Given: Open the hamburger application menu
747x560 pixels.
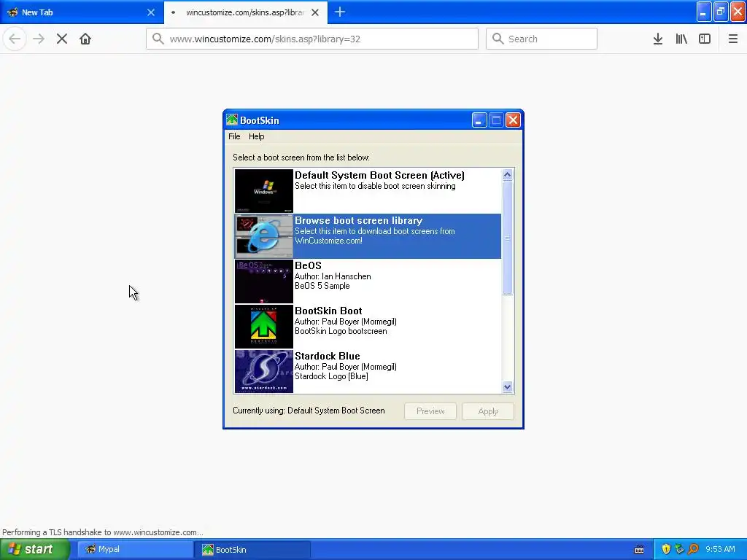Looking at the screenshot, I should click(x=733, y=39).
